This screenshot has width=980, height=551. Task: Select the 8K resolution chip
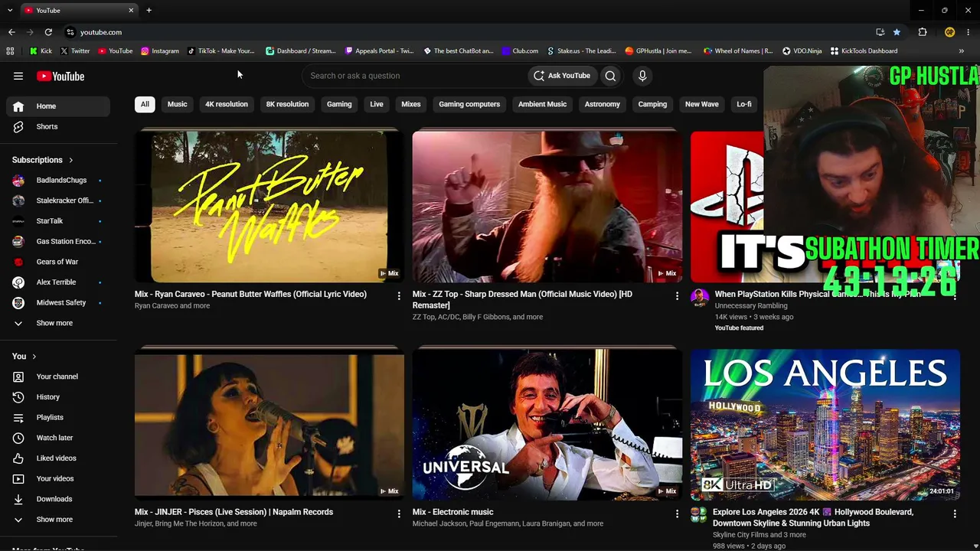(x=287, y=104)
